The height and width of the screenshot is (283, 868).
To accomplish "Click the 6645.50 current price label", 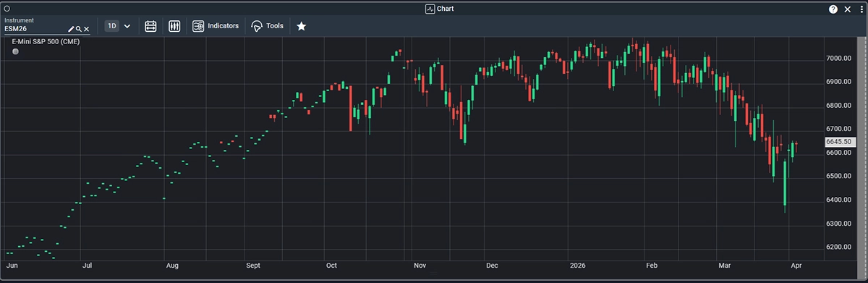I will (x=839, y=143).
